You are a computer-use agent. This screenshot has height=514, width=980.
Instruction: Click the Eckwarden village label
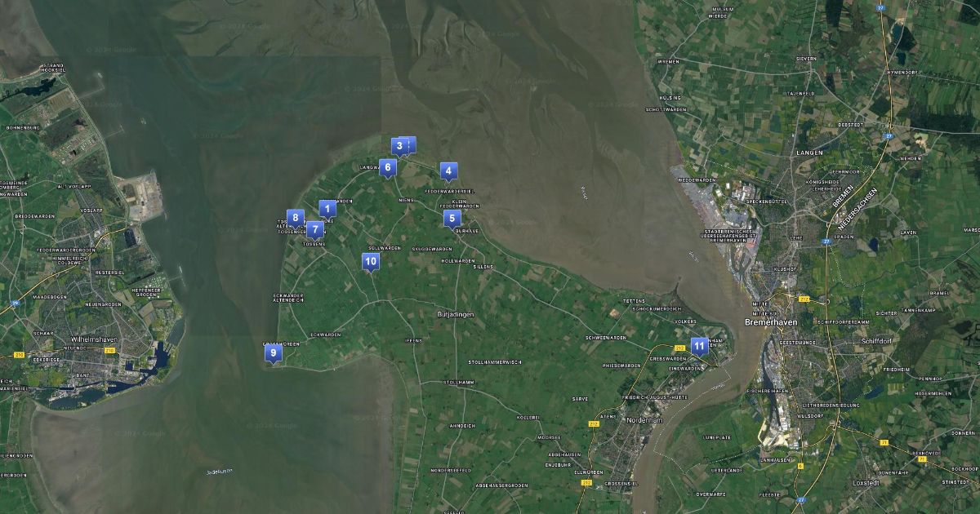click(x=326, y=335)
